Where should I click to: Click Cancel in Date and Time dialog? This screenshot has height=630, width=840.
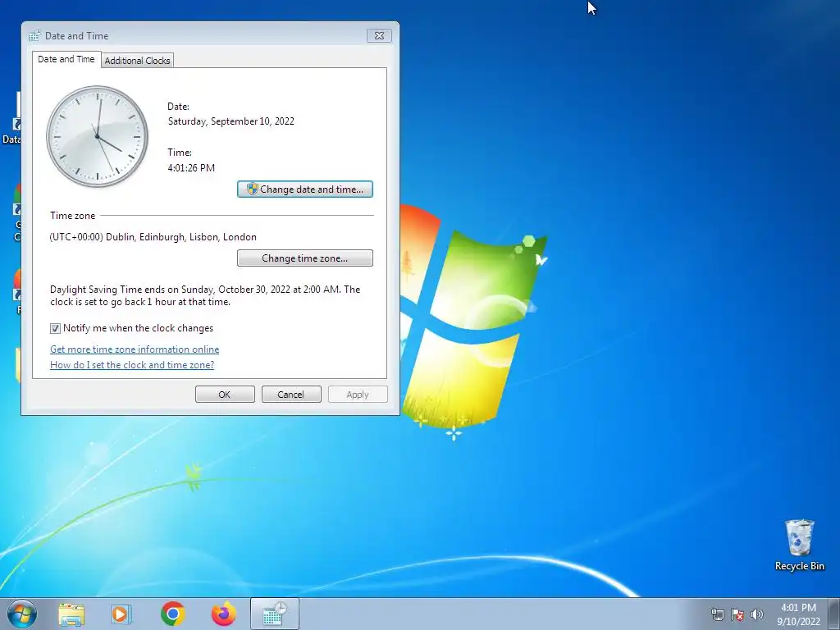pyautogui.click(x=291, y=395)
